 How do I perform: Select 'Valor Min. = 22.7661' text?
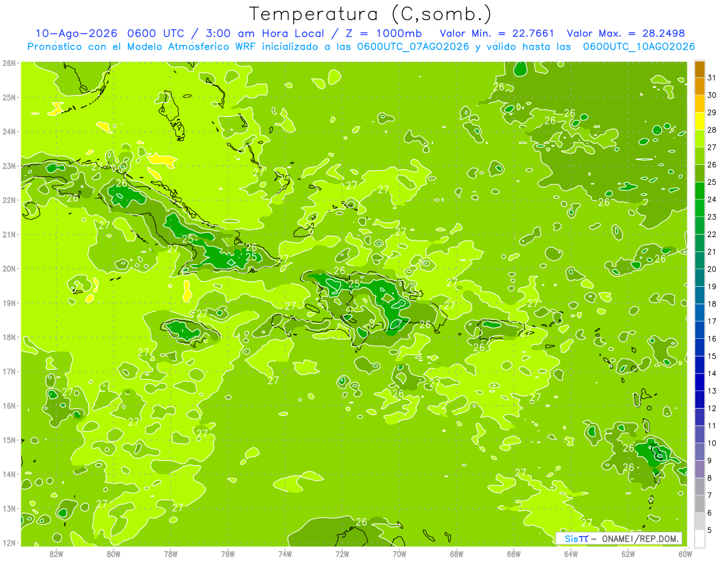tap(497, 33)
